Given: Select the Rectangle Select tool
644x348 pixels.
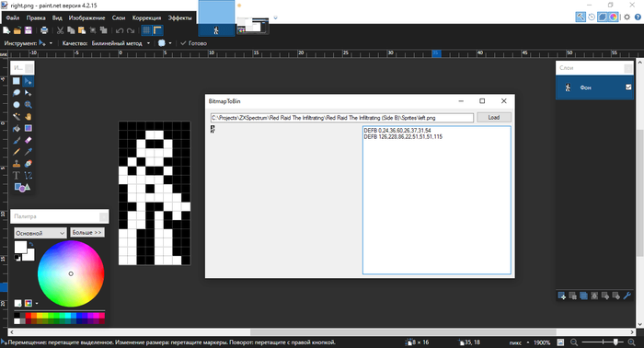Looking at the screenshot, I should coord(17,81).
